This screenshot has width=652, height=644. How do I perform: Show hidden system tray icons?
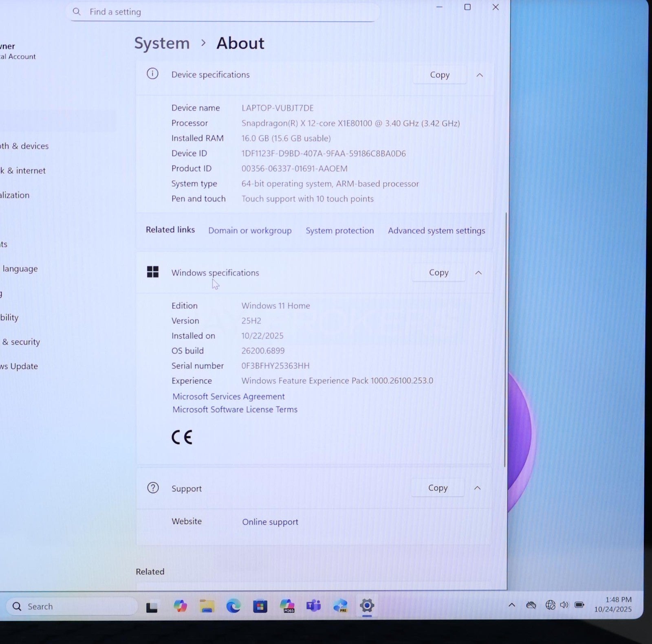(x=512, y=605)
